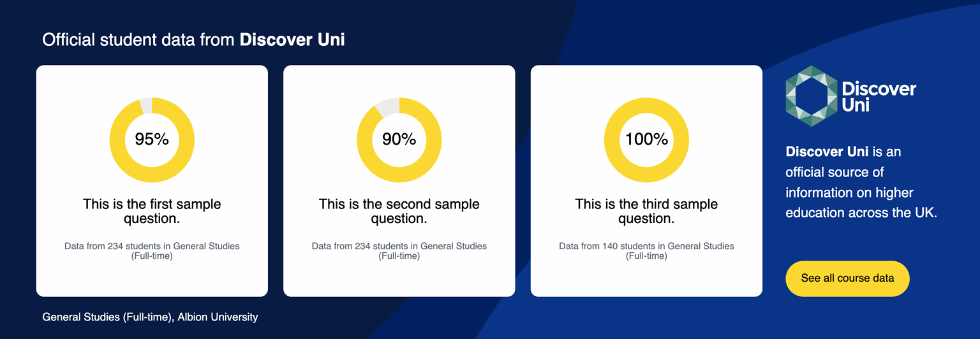980x339 pixels.
Task: Click the third sample question text
Action: click(x=646, y=212)
